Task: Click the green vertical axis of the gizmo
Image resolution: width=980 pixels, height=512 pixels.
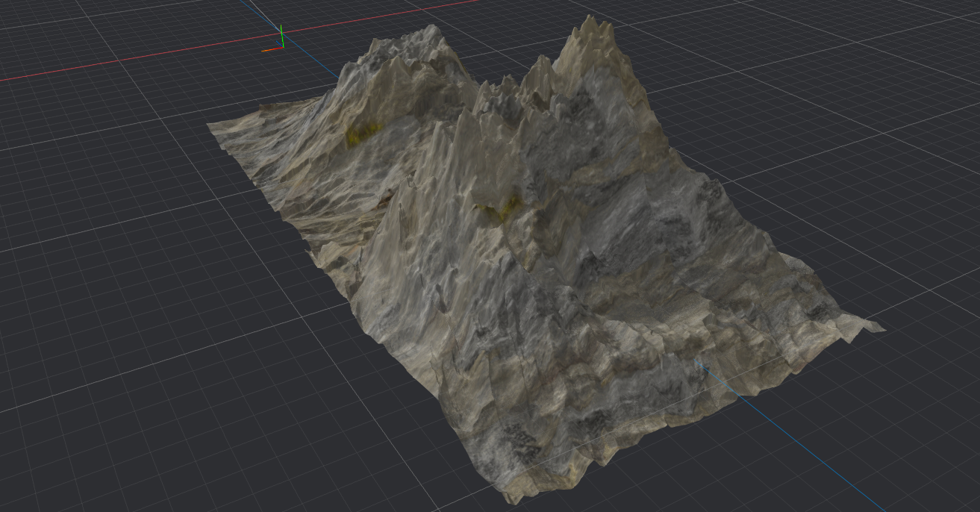Action: coord(281,35)
